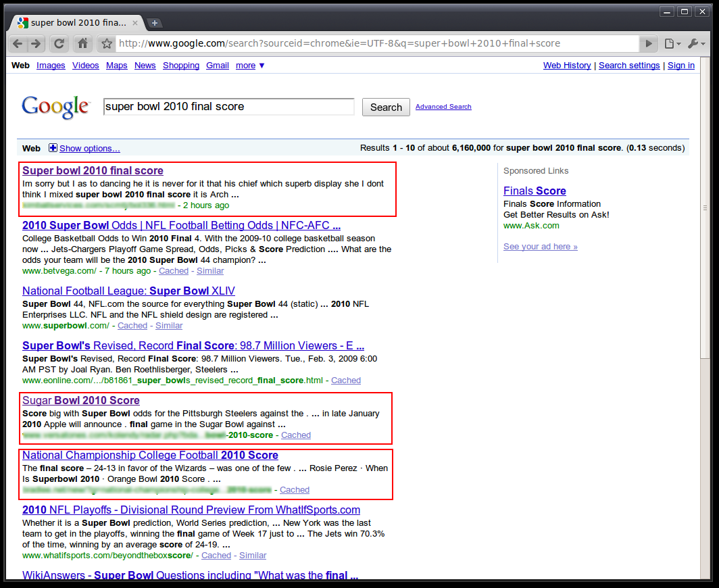Open Search settings link
The height and width of the screenshot is (588, 719).
tap(629, 66)
